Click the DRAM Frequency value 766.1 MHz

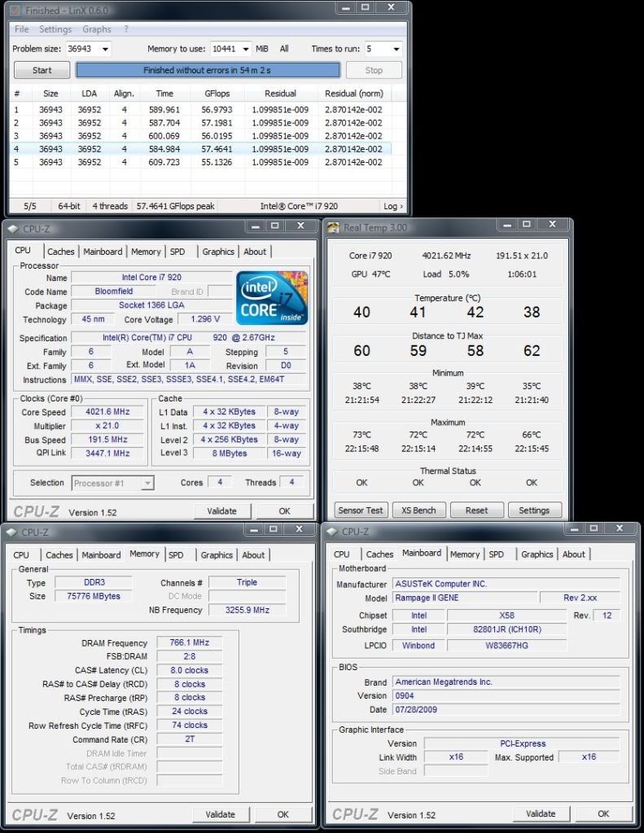point(190,642)
